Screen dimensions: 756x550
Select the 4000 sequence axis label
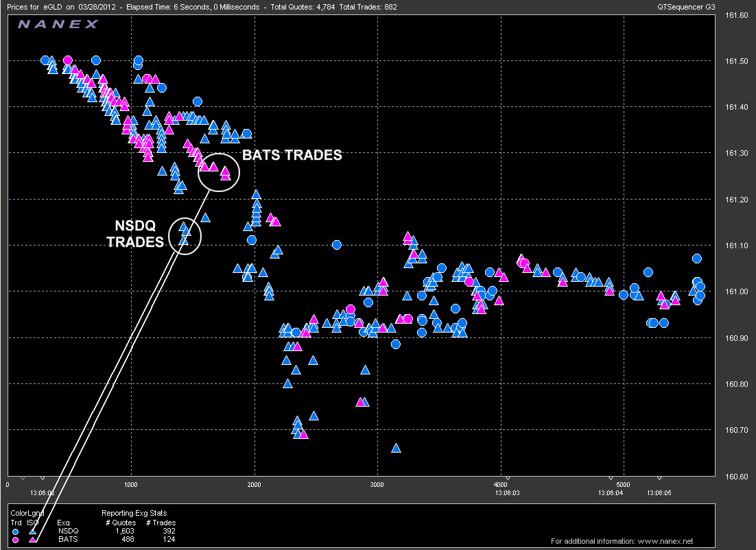(501, 484)
